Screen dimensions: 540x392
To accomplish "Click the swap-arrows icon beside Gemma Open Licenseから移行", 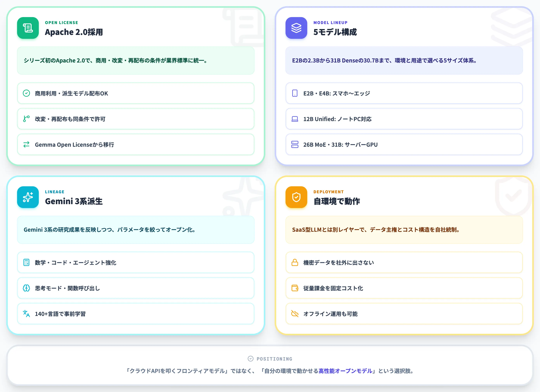I will (26, 144).
